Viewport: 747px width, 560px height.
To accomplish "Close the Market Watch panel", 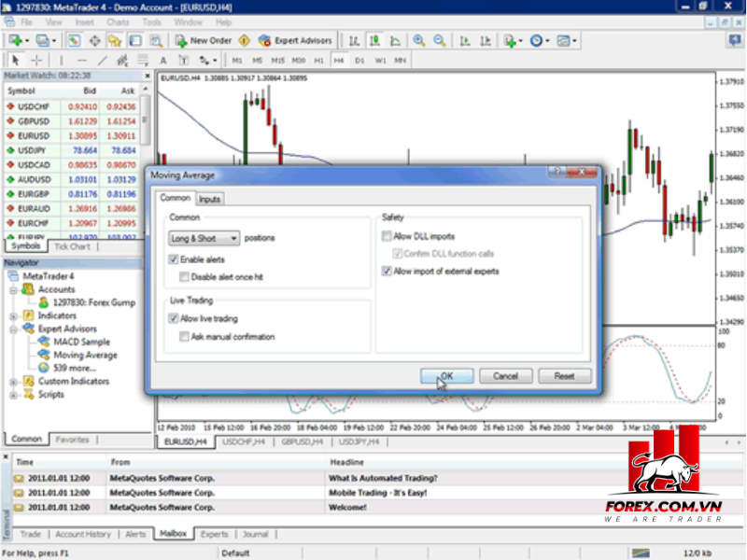I will 148,76.
